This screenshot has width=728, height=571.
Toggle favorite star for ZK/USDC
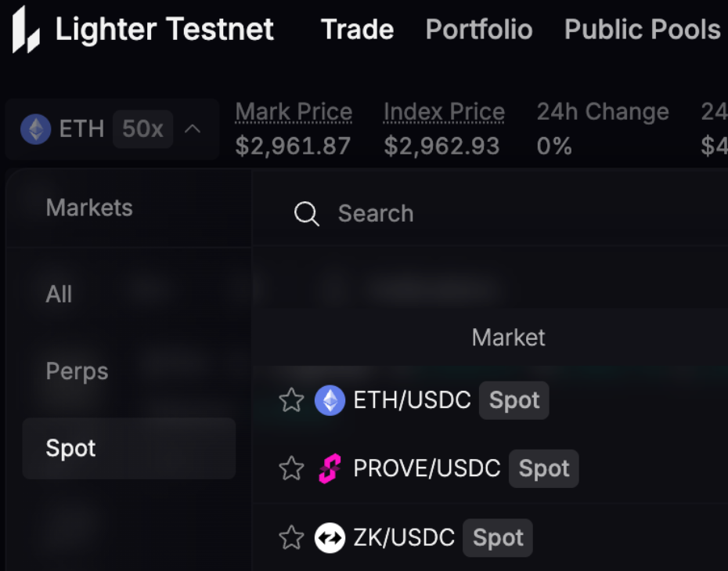click(291, 538)
